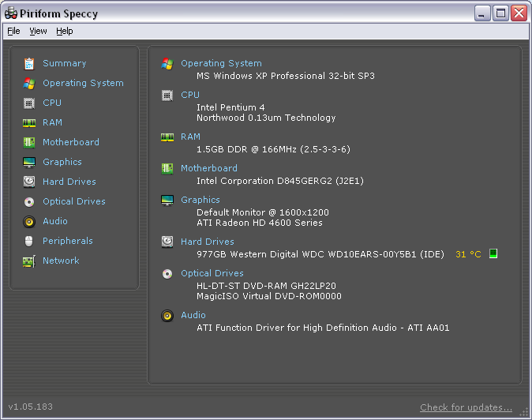Open Optical Drives in the sidebar

74,201
